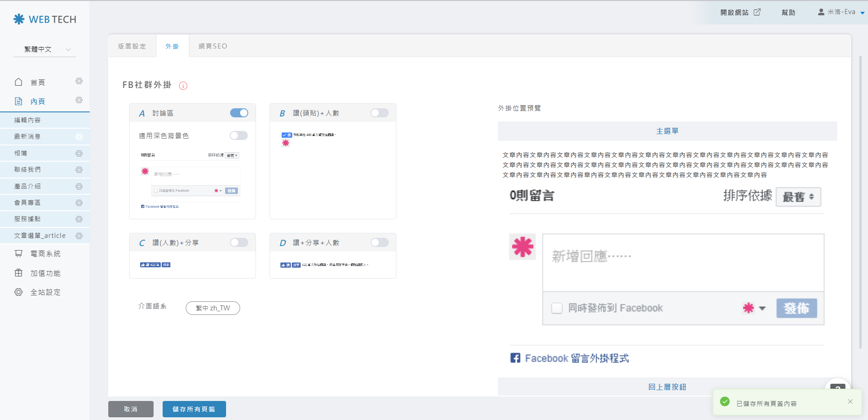Open 介面語系 繁中 zh_TW selector

212,308
